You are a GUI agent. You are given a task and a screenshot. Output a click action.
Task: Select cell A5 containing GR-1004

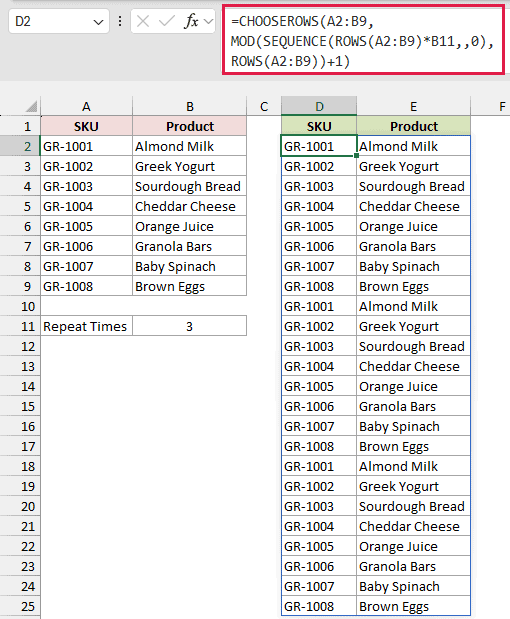pyautogui.click(x=86, y=206)
